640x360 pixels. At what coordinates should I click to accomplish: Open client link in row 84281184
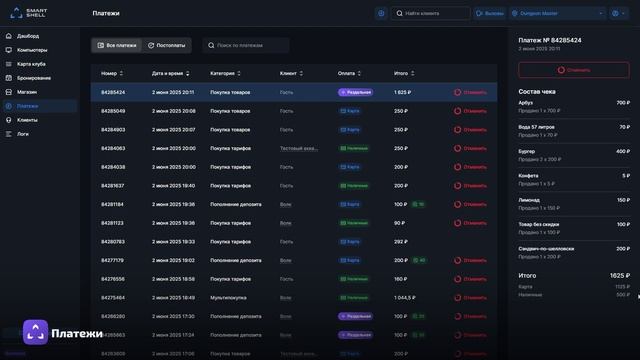[285, 204]
